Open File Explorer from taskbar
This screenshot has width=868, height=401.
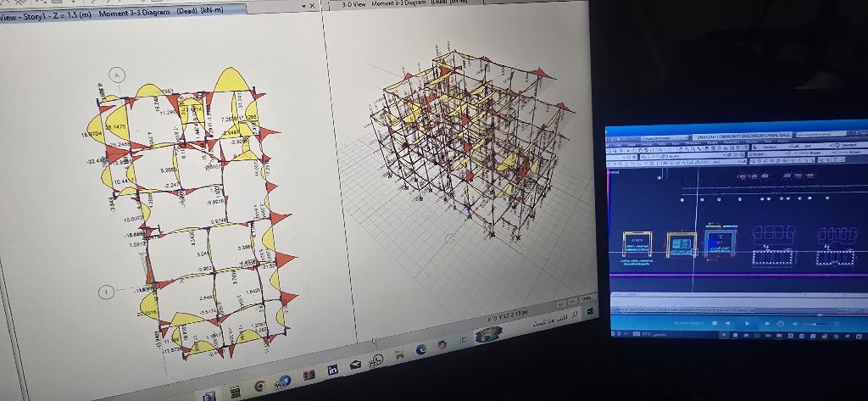pyautogui.click(x=398, y=355)
